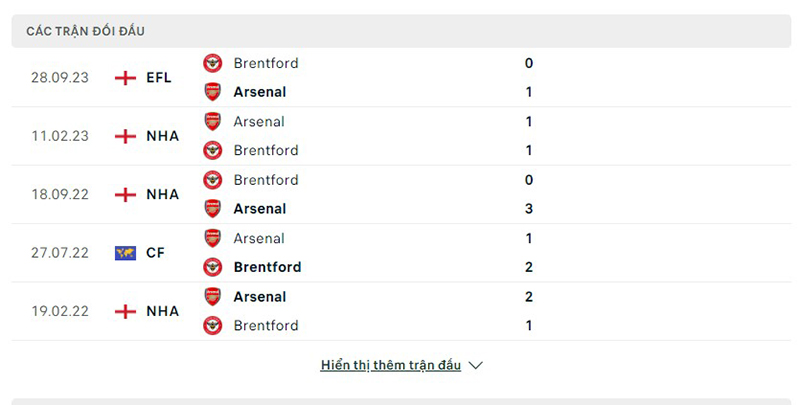Screen dimensions: 800x405
Task: Click Brentford crest in 28.09.23 match
Action: coord(213,63)
